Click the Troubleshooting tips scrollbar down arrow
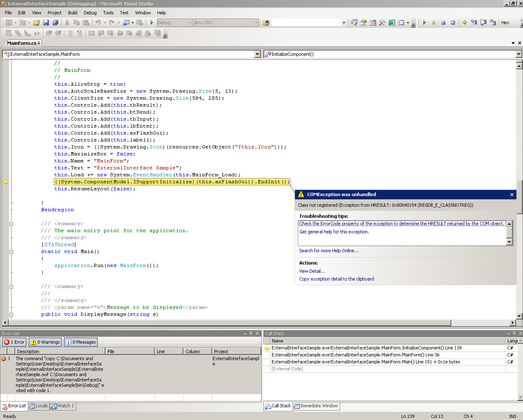The height and width of the screenshot is (420, 523). [509, 242]
